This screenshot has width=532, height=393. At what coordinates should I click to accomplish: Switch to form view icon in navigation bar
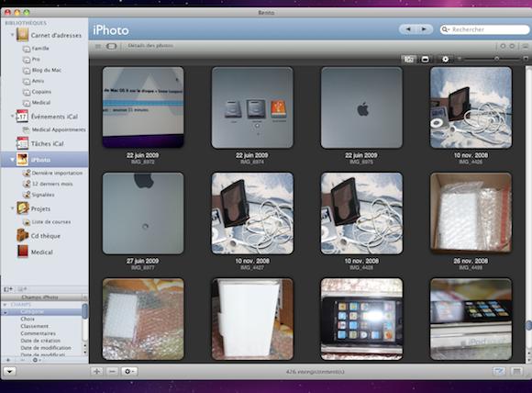coord(111,46)
